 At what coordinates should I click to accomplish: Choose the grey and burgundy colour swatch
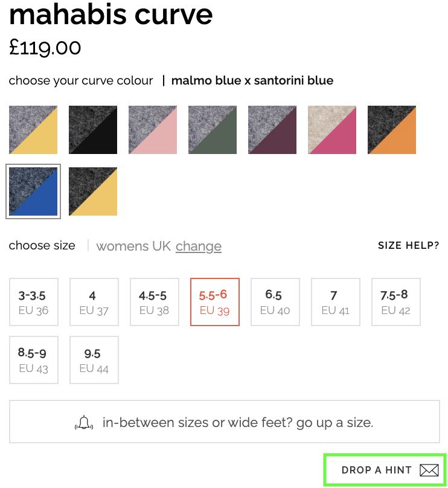pos(272,130)
